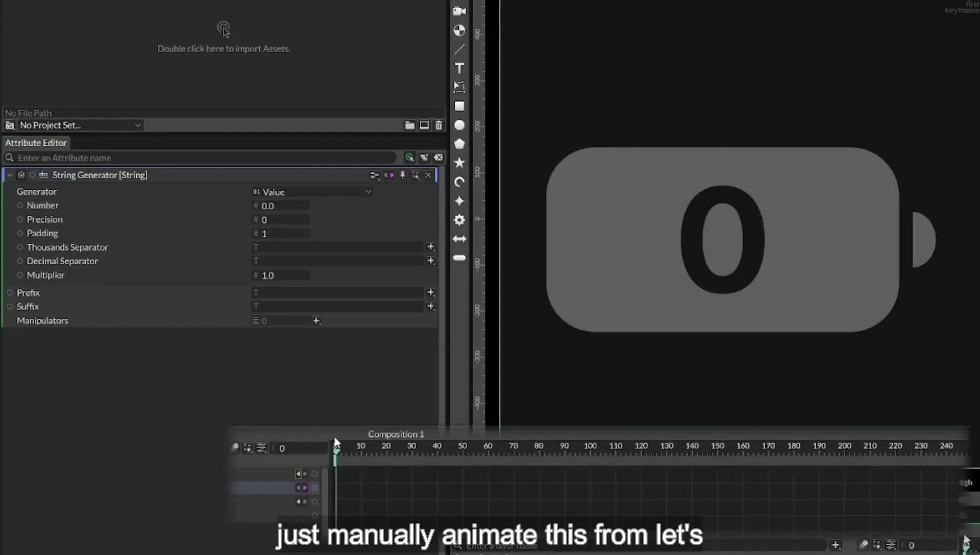Select the Line tool in the toolbar

[459, 49]
